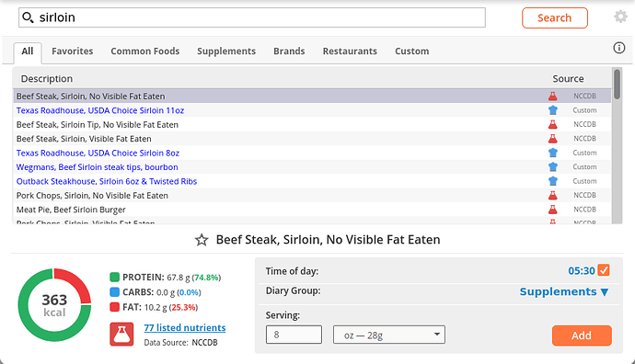Click chef icon for Texas Roadhouse 11oz row
The image size is (635, 364).
point(553,110)
